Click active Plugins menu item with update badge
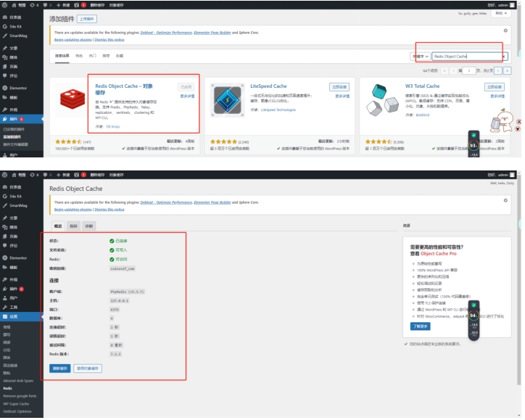Image resolution: width=525 pixels, height=420 pixels. (22, 119)
